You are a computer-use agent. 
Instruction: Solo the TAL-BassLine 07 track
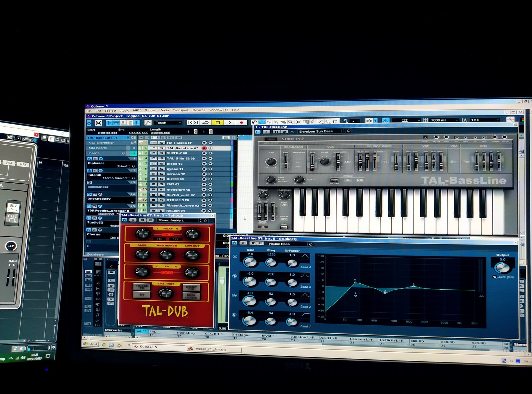click(x=162, y=148)
